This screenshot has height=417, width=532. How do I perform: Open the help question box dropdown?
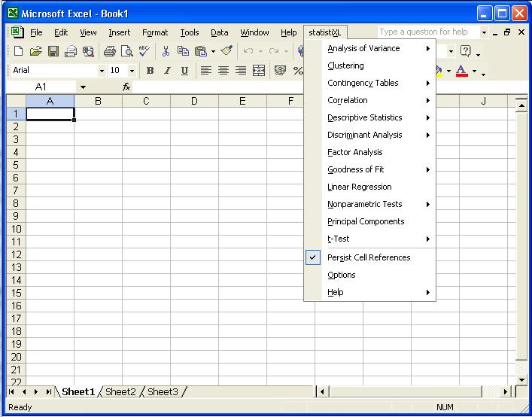[x=484, y=32]
